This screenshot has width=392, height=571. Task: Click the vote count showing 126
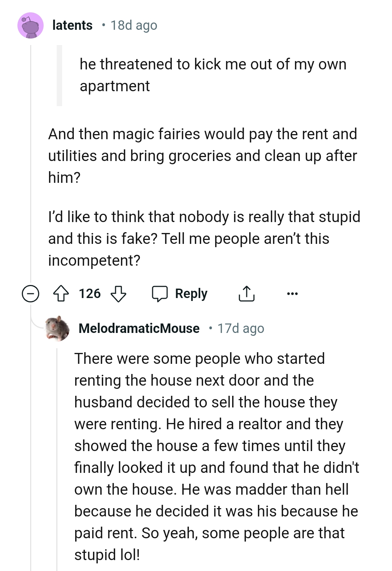(90, 293)
